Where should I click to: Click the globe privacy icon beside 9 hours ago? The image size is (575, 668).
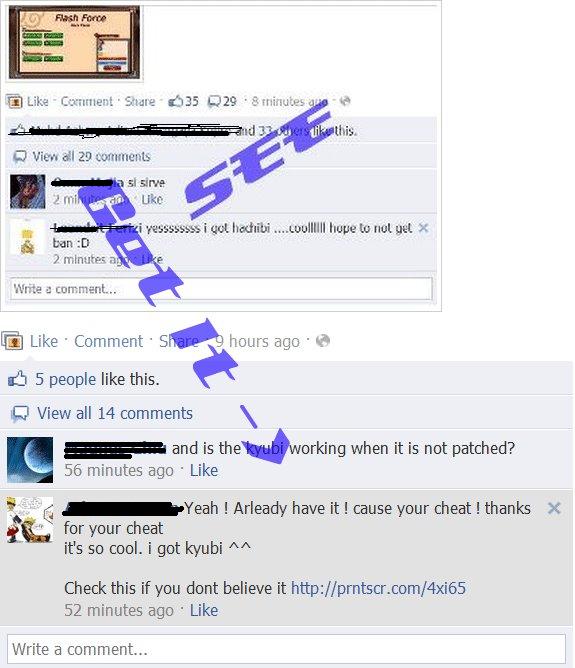coord(323,341)
